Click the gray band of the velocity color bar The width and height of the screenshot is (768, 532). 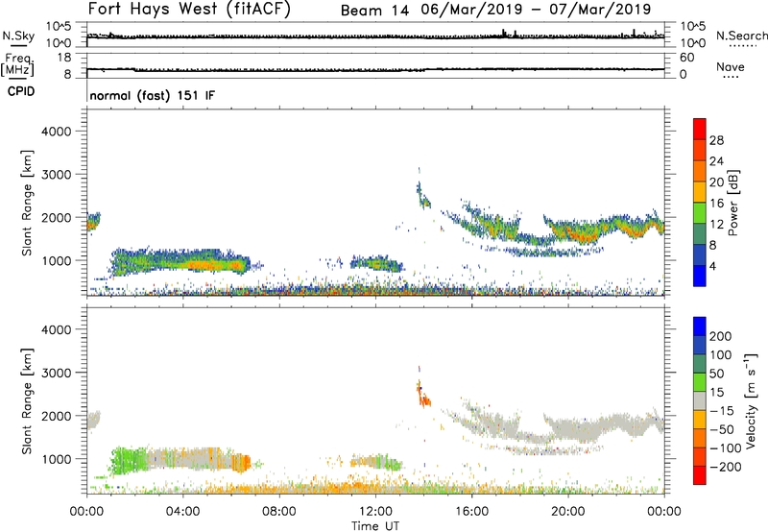[700, 400]
